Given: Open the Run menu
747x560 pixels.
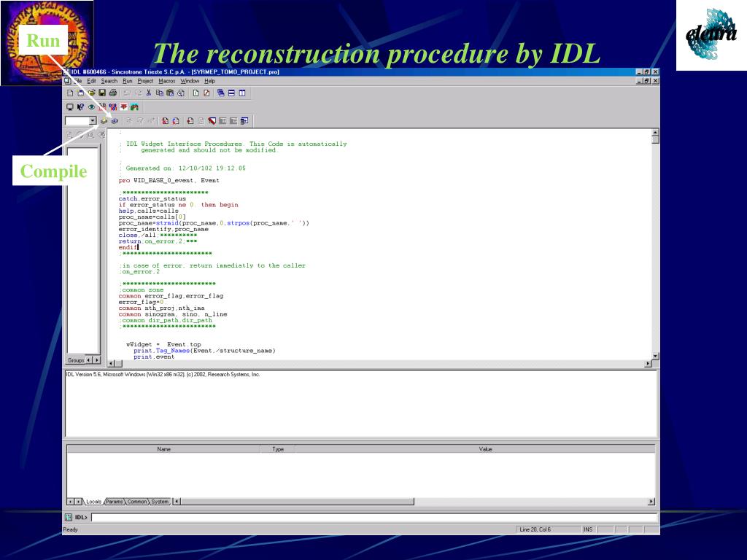Looking at the screenshot, I should click(127, 81).
